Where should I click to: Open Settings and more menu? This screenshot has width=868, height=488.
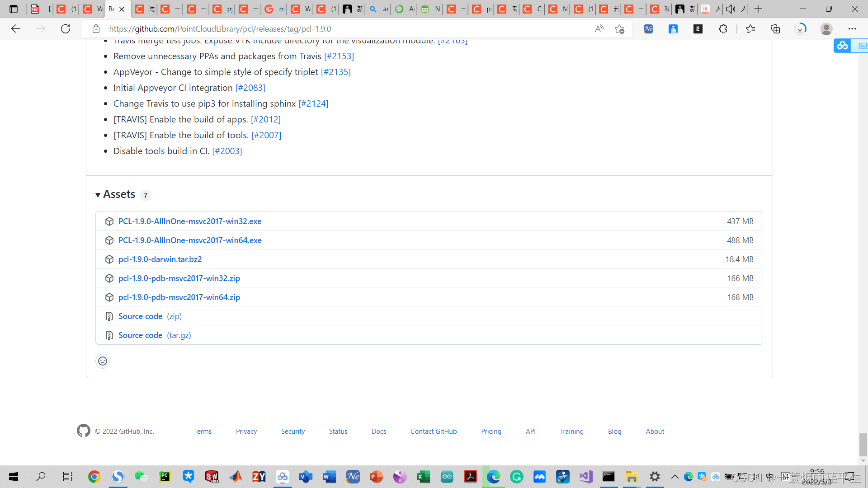tap(852, 29)
